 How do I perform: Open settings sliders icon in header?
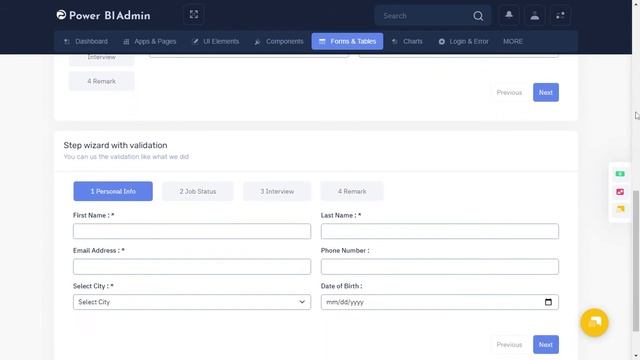point(560,16)
